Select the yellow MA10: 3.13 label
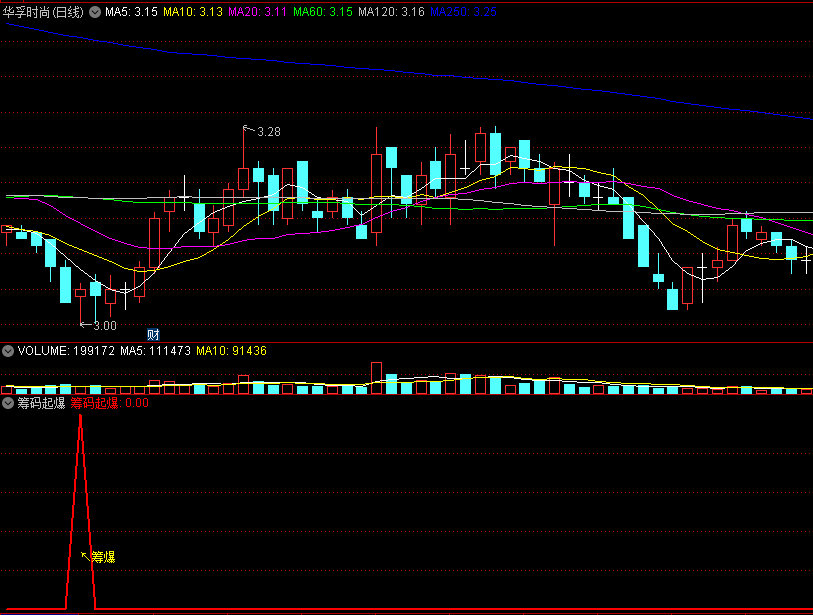Screen dimensions: 813x615 point(193,12)
